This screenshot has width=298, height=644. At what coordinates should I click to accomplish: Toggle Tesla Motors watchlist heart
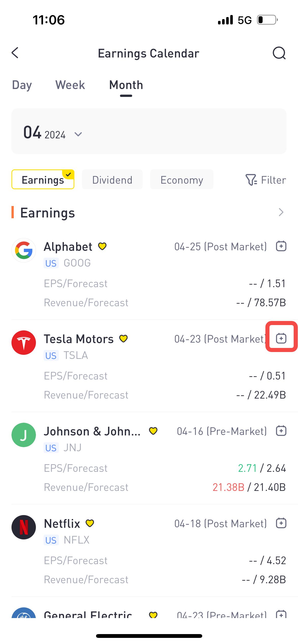(124, 339)
